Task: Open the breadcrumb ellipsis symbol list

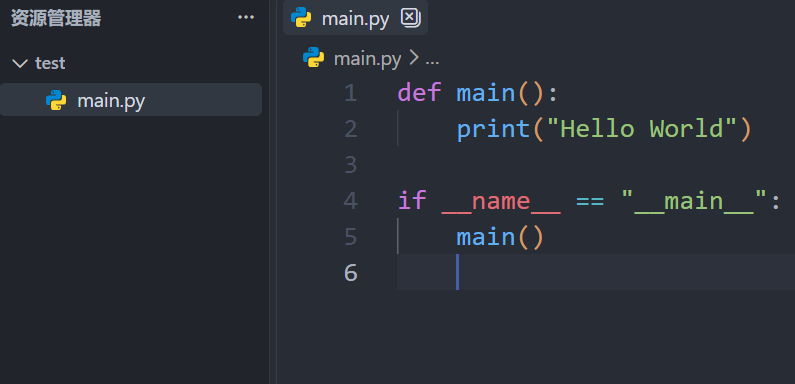Action: pyautogui.click(x=432, y=59)
